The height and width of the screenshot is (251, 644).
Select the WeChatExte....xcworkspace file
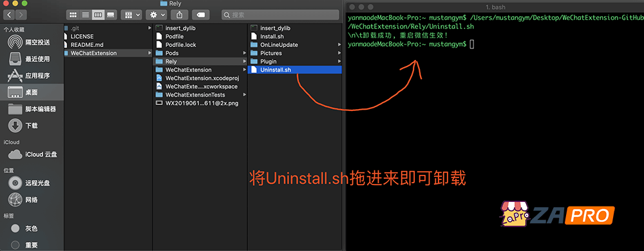tap(200, 86)
